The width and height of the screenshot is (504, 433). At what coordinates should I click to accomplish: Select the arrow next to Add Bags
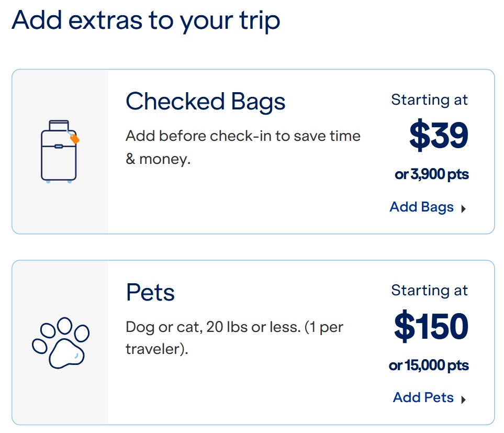coord(464,208)
